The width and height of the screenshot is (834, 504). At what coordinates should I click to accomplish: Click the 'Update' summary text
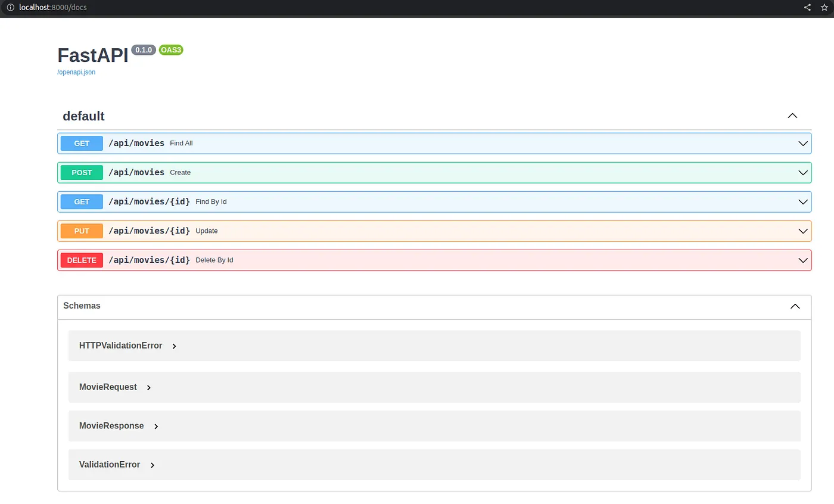click(207, 231)
